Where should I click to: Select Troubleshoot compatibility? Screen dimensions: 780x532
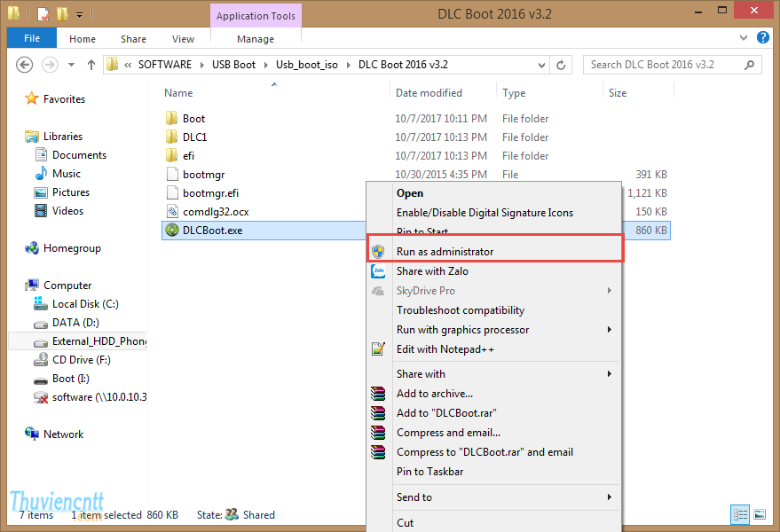coord(494,310)
